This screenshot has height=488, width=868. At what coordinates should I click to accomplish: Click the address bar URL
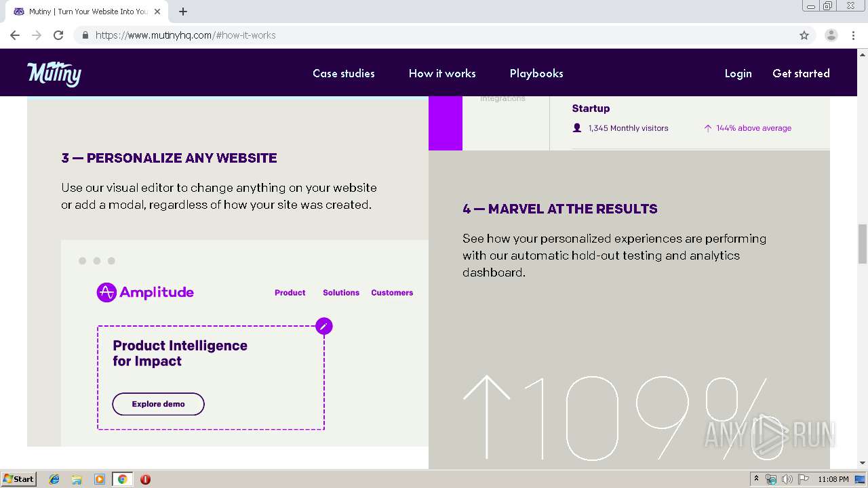click(185, 35)
